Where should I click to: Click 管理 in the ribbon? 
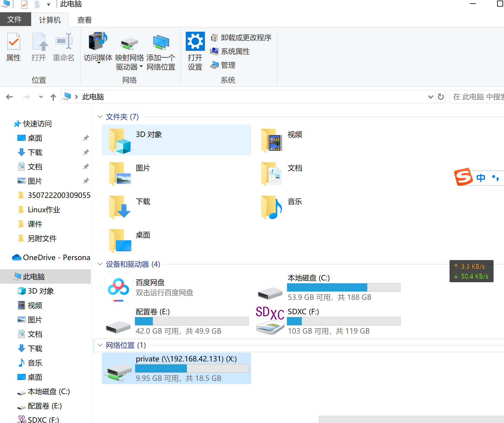pos(223,65)
